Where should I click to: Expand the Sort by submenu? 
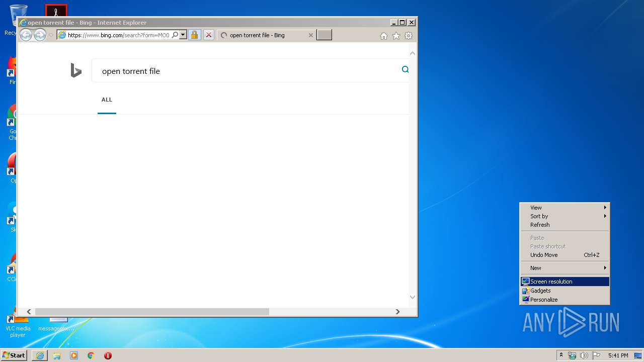tap(565, 216)
